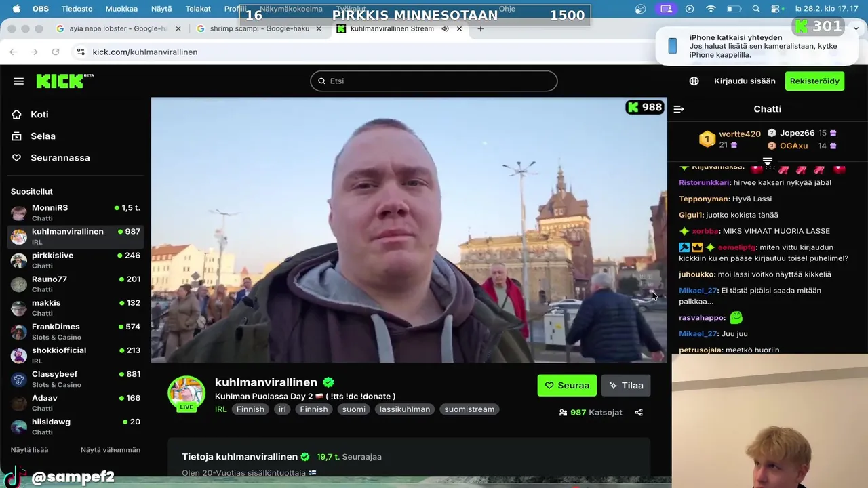
Task: Open macOS Control Center
Action: [777, 9]
